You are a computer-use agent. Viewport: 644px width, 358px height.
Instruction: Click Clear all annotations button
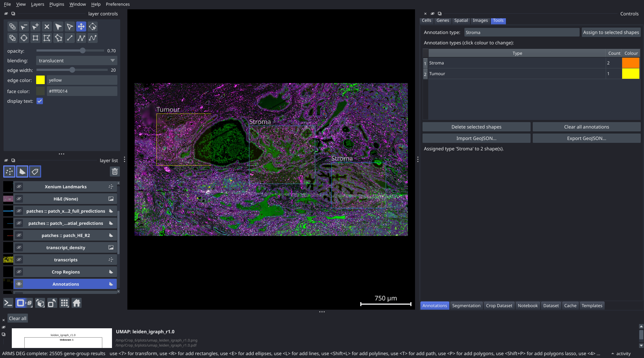click(586, 127)
